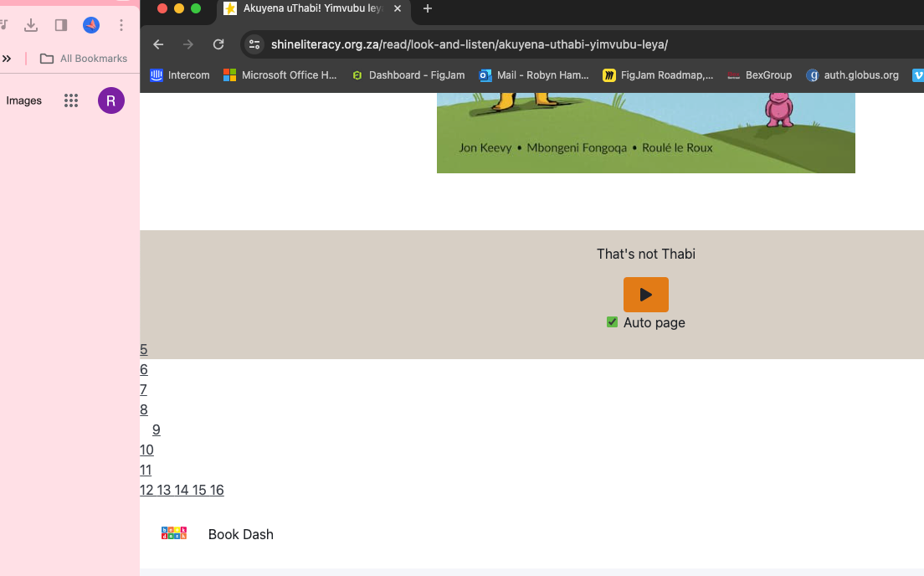Go to page 9 link
924x576 pixels.
point(157,429)
